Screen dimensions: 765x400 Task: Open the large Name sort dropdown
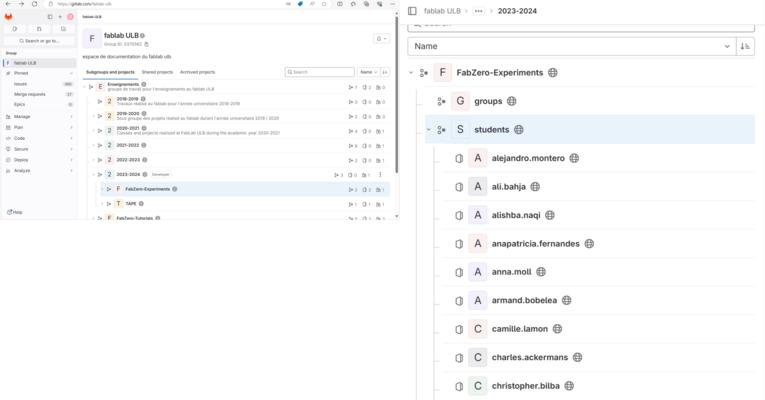point(572,46)
